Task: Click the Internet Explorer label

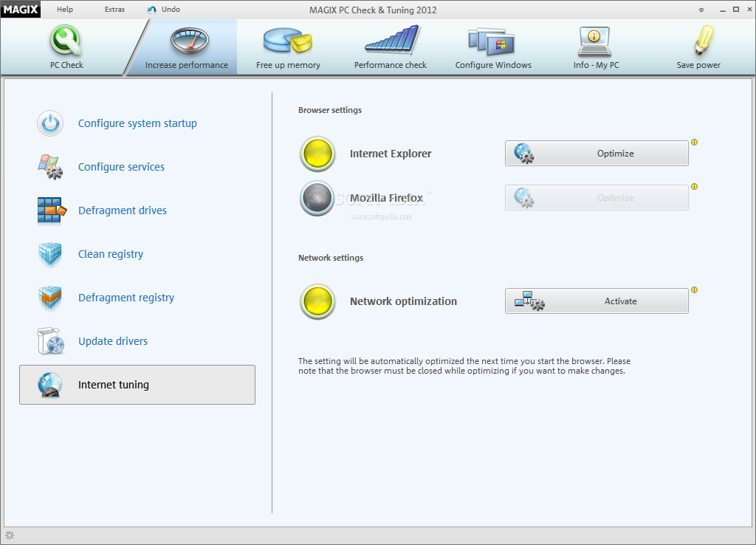Action: 391,154
